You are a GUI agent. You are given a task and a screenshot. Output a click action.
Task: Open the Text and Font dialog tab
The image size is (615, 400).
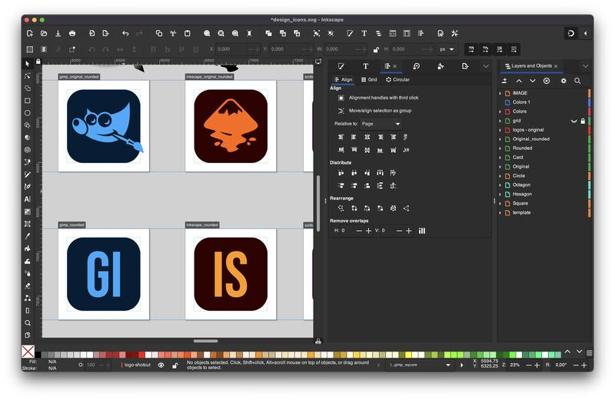tap(365, 66)
